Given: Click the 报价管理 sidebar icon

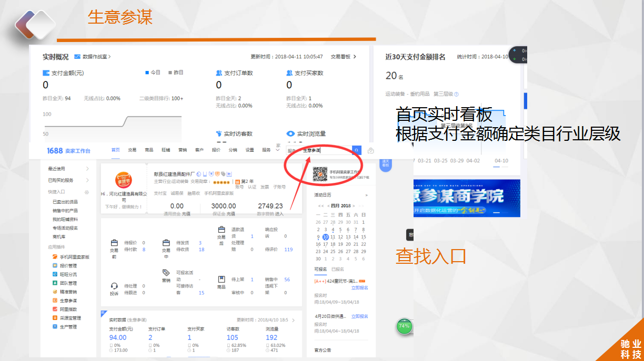Looking at the screenshot, I should click(x=55, y=266).
